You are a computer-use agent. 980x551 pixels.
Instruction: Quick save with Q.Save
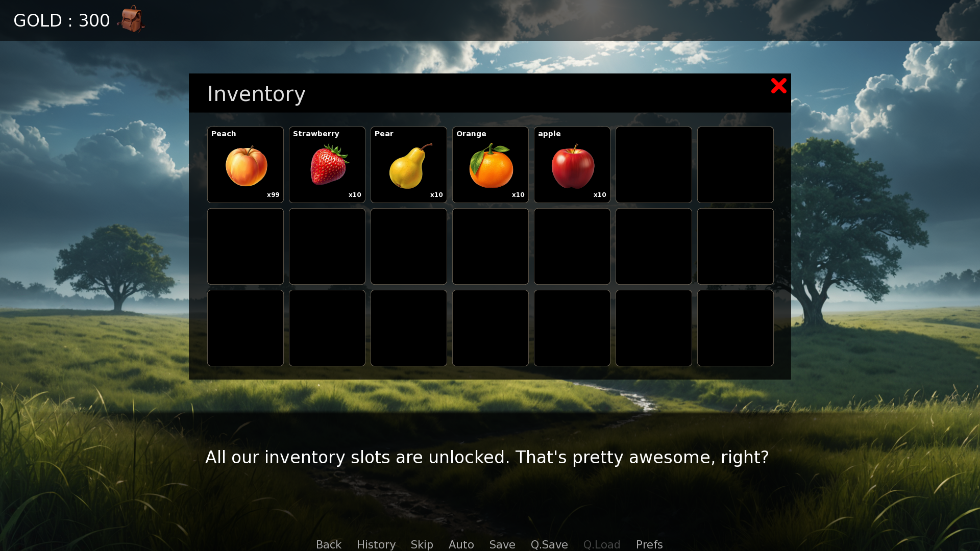coord(549,544)
